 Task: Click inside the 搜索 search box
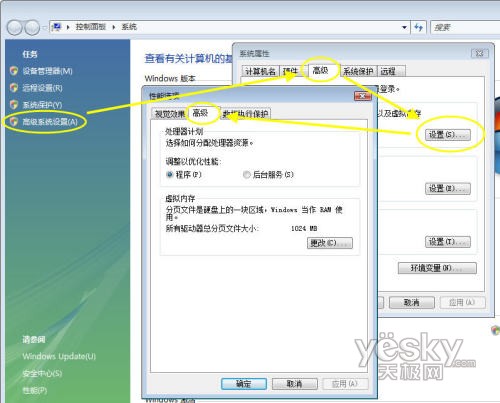tap(465, 27)
